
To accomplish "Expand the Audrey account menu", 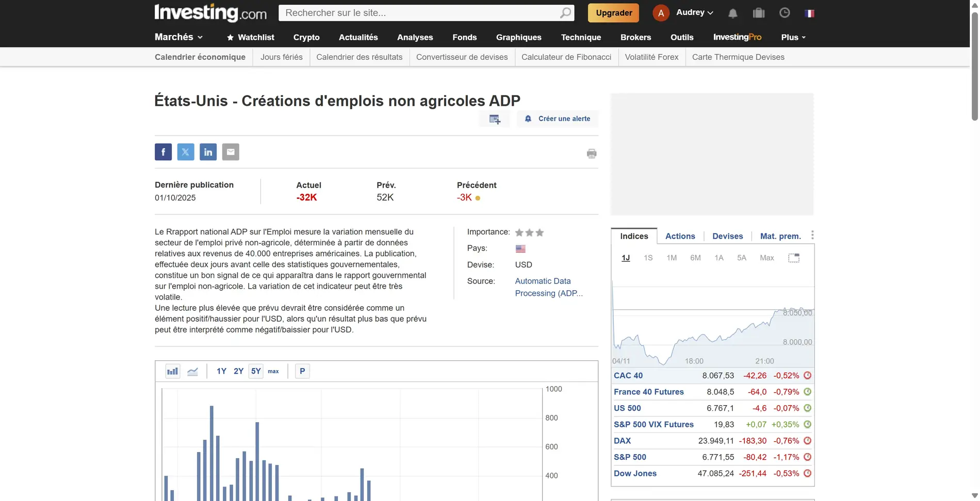I will pyautogui.click(x=694, y=12).
